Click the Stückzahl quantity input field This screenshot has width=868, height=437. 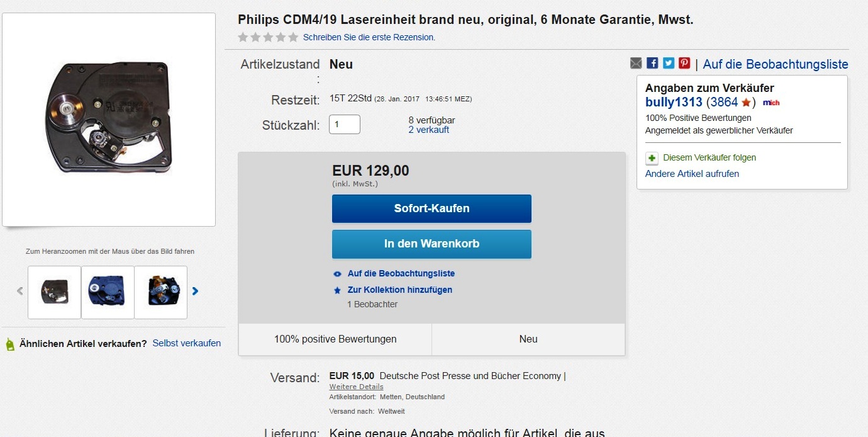point(345,125)
